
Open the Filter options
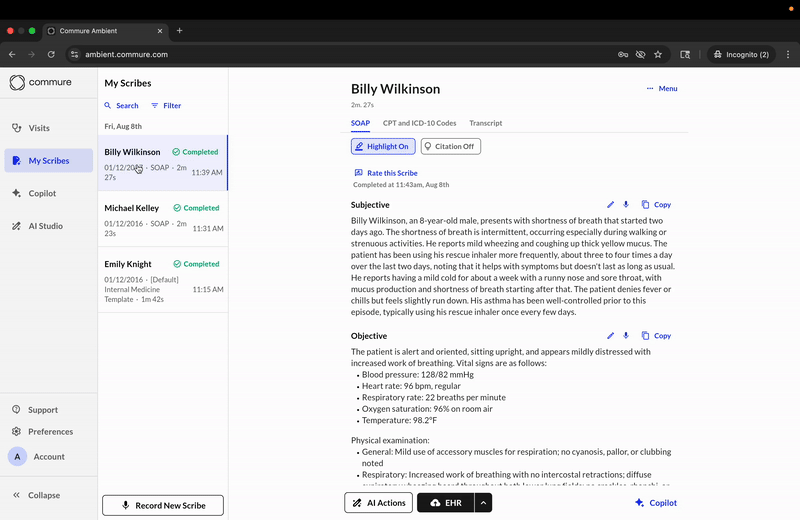point(166,106)
